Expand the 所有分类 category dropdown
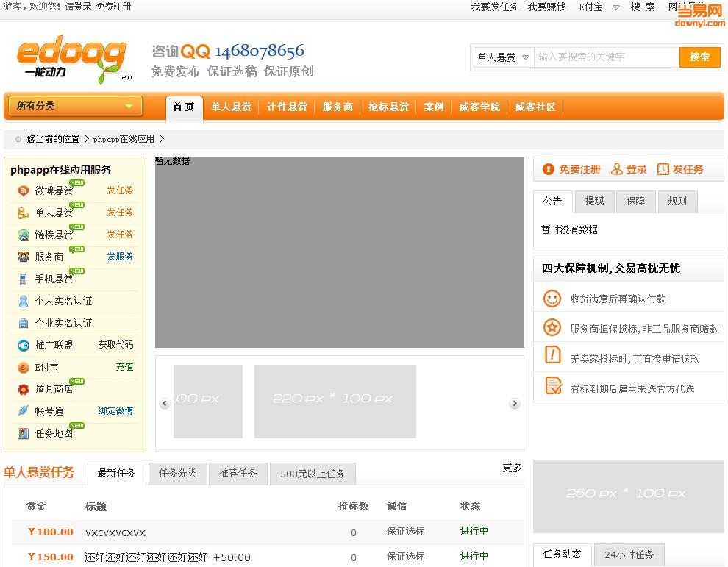This screenshot has width=728, height=567. coord(74,106)
